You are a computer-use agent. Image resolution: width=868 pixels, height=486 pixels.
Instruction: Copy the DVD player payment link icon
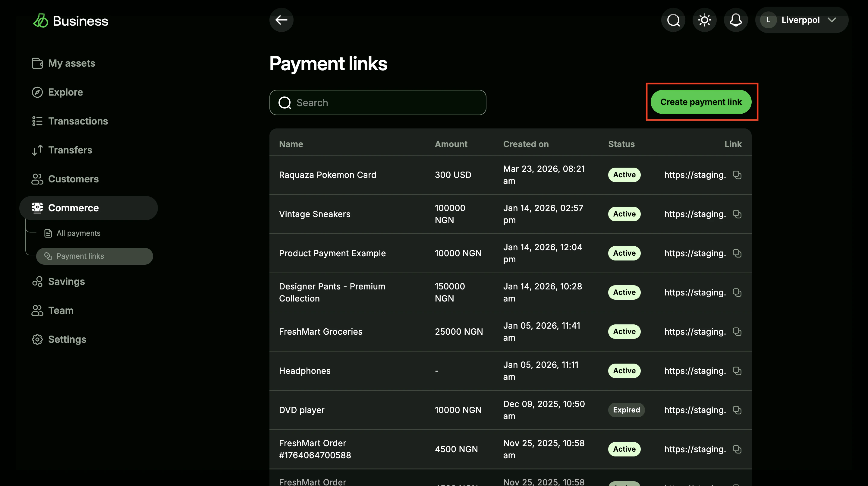[x=737, y=410]
